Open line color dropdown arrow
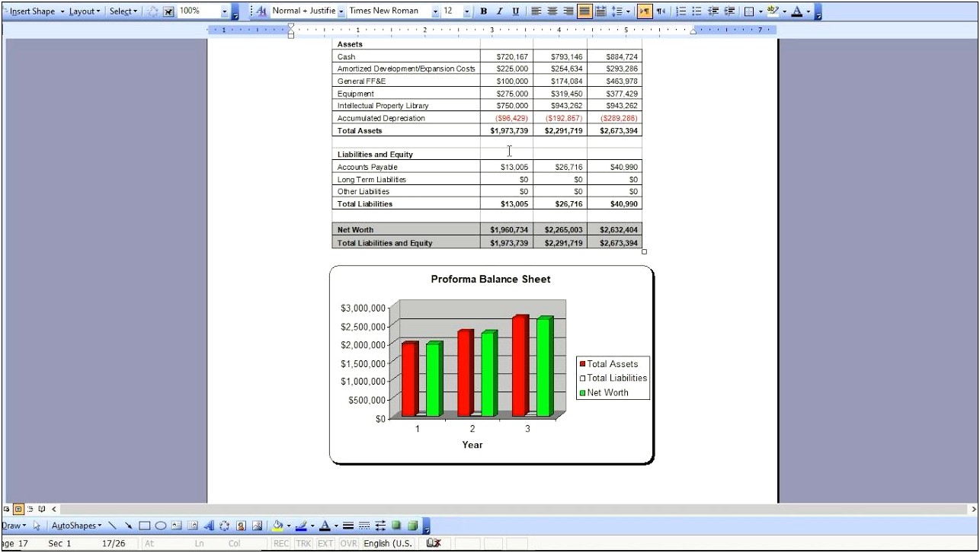The width and height of the screenshot is (980, 553). [x=312, y=526]
